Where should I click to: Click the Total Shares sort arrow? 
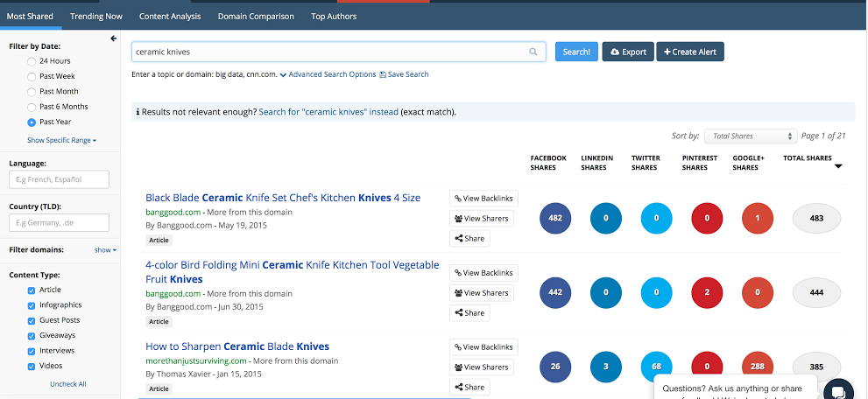[838, 167]
